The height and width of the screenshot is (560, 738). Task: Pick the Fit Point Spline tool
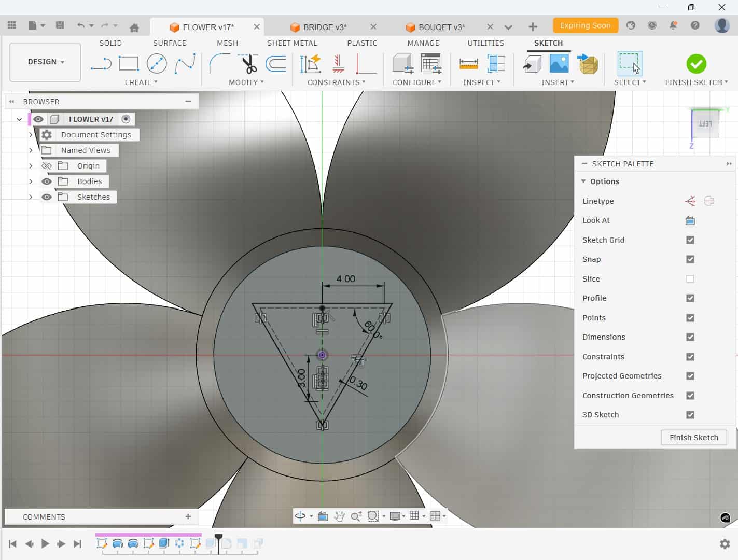click(185, 64)
